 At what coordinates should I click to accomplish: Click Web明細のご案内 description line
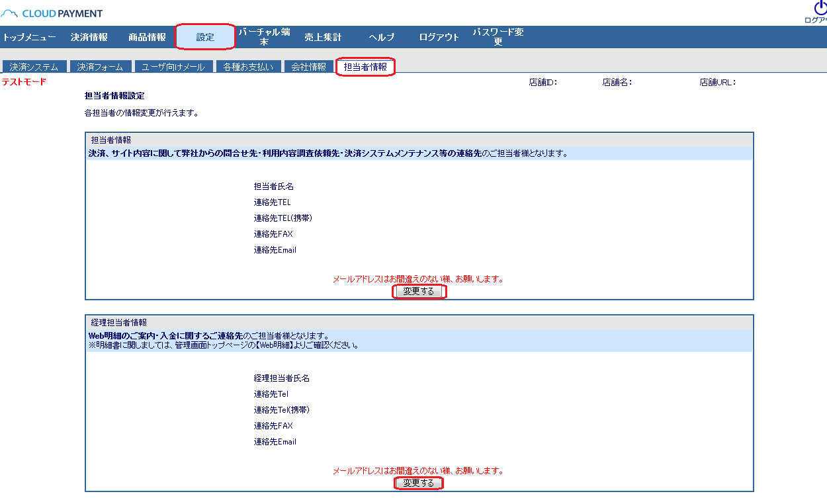tap(209, 336)
